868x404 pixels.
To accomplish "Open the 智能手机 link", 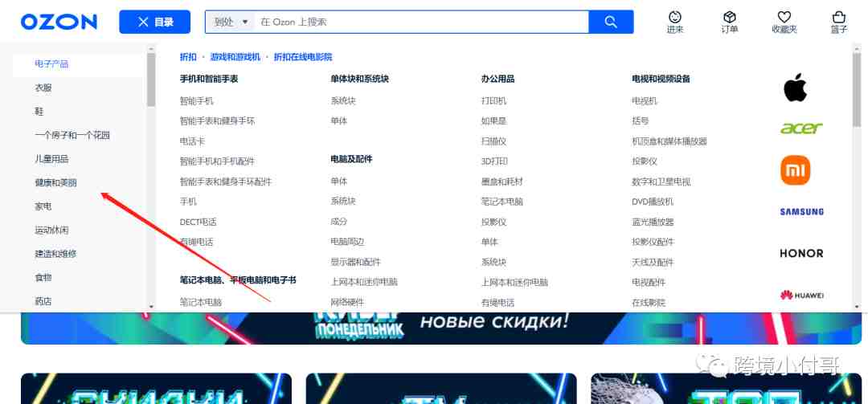I will click(x=196, y=101).
